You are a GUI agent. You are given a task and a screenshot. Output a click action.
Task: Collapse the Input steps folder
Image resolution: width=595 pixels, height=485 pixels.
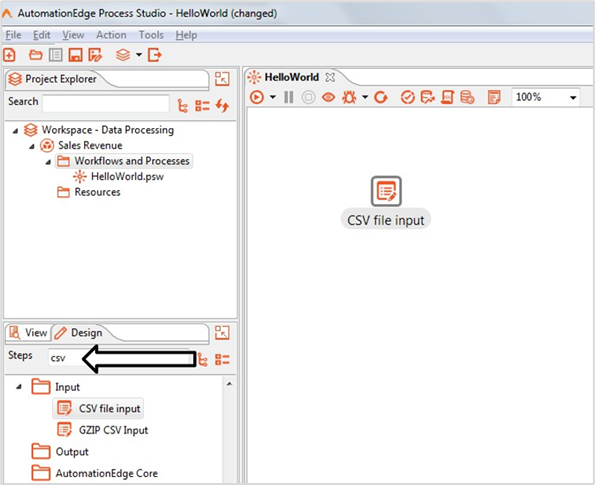[19, 387]
